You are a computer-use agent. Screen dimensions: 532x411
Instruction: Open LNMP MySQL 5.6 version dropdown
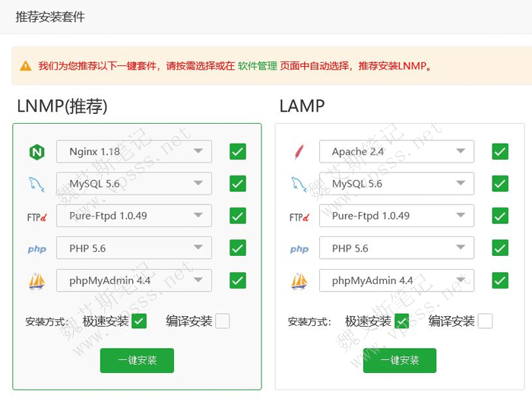coord(134,183)
